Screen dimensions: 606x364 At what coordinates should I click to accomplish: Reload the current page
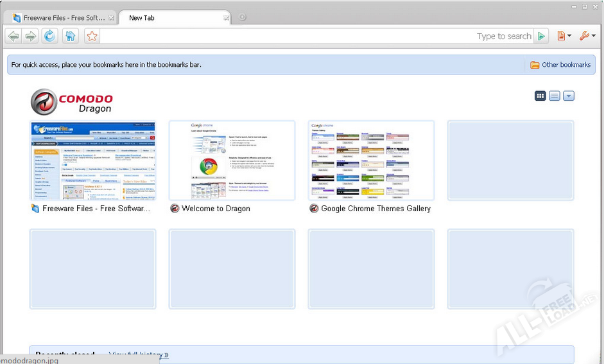tap(49, 36)
